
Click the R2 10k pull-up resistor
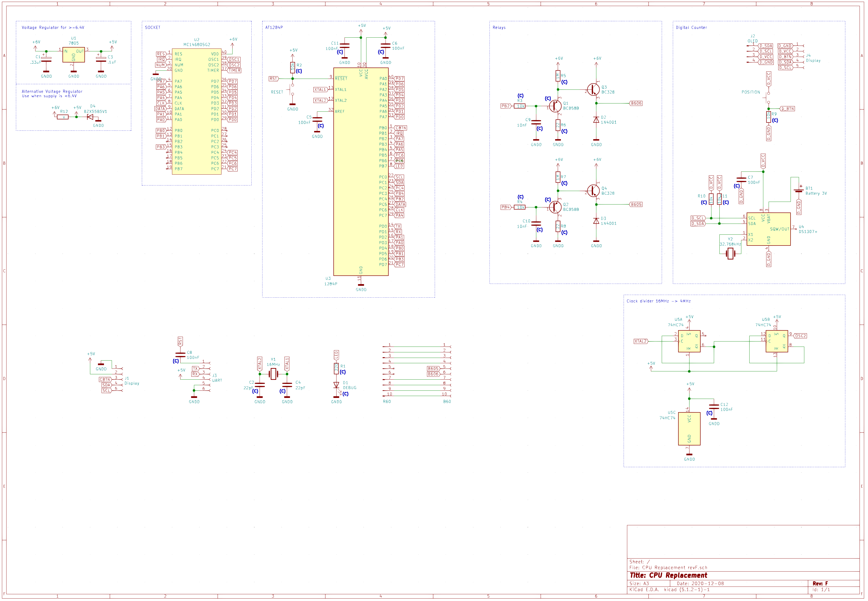293,67
